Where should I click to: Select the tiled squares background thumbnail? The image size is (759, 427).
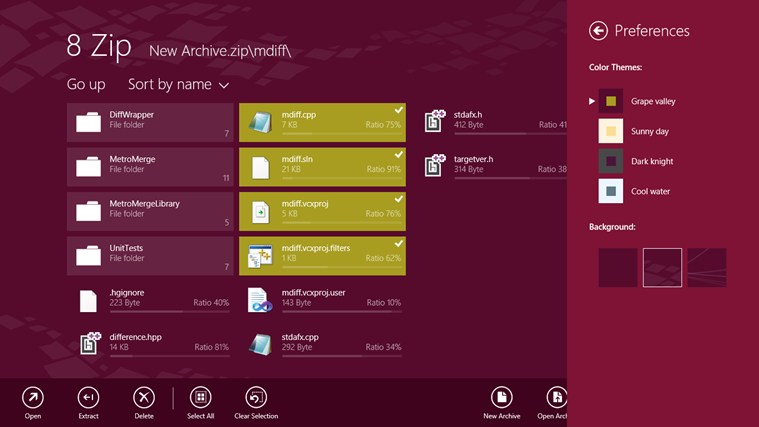point(662,268)
